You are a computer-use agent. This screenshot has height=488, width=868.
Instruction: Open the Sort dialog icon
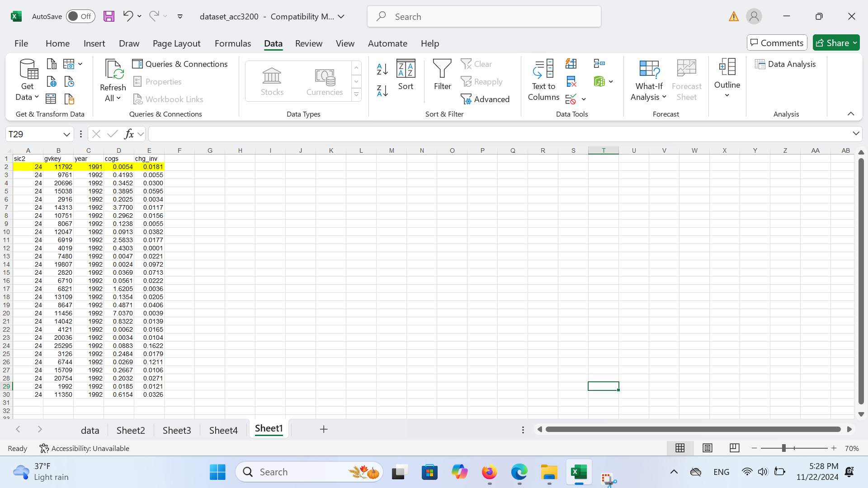(406, 75)
